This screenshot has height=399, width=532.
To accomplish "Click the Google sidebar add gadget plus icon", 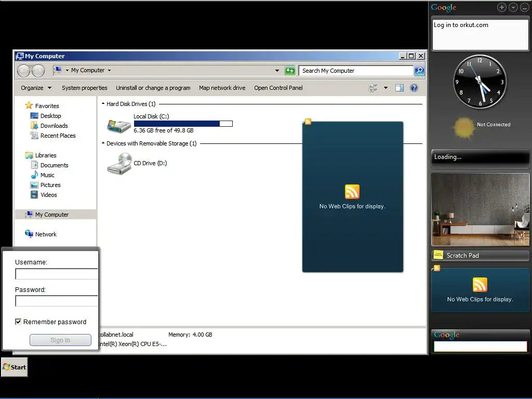I will [x=502, y=7].
